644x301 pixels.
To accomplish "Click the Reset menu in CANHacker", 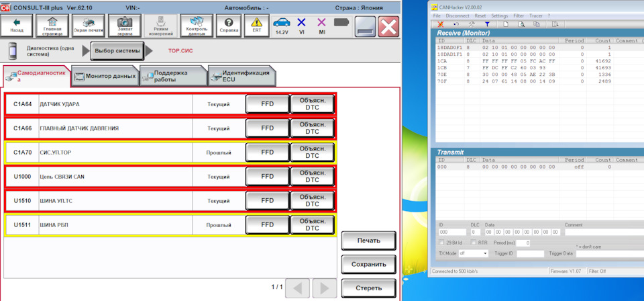I will [480, 15].
